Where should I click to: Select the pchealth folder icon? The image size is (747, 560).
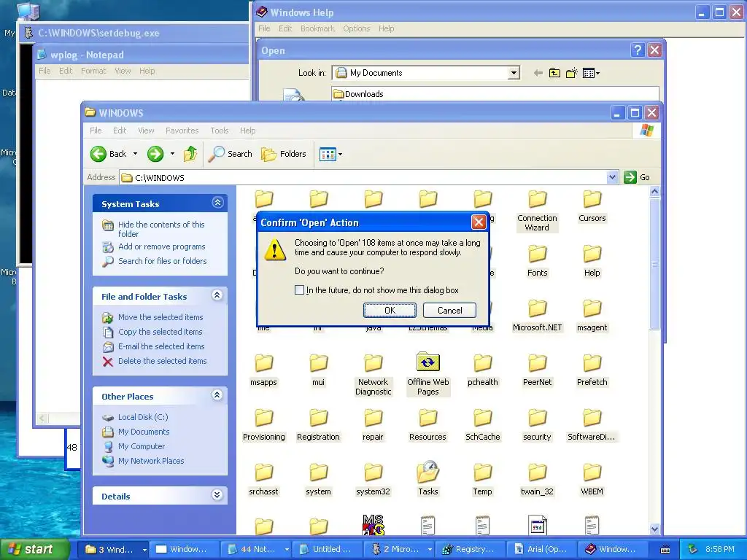[483, 363]
